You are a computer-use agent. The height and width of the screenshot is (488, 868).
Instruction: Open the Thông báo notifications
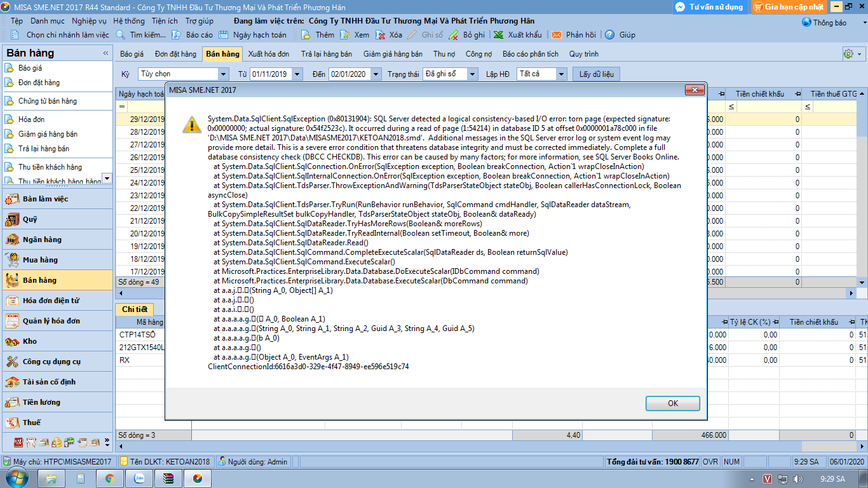(x=824, y=22)
